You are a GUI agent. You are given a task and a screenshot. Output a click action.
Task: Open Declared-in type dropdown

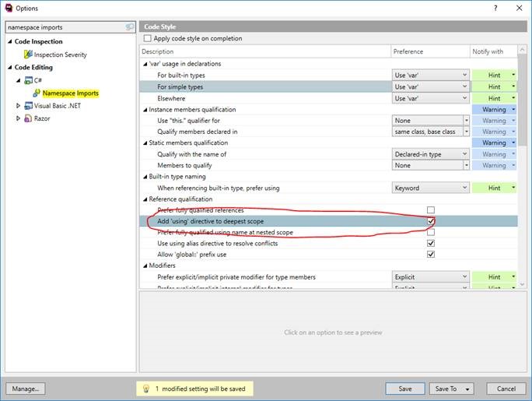431,154
